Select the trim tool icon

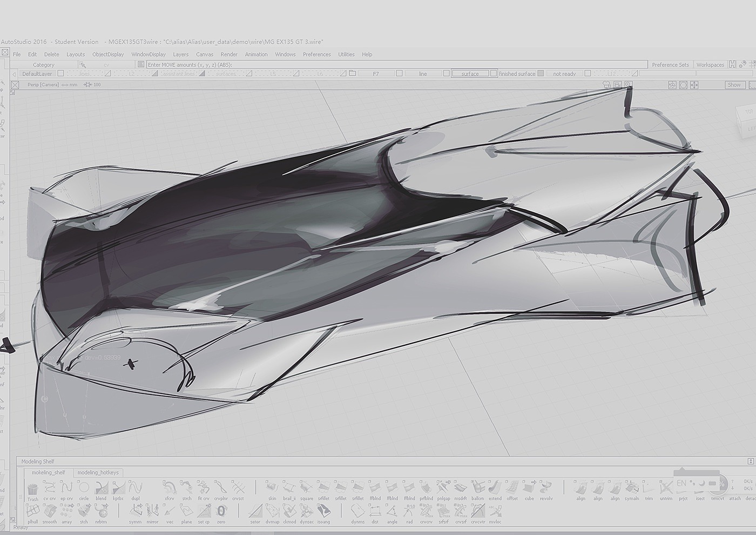pyautogui.click(x=649, y=489)
